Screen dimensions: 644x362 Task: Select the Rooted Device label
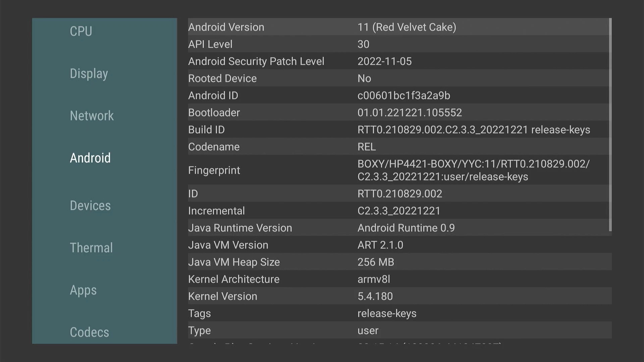click(x=222, y=78)
